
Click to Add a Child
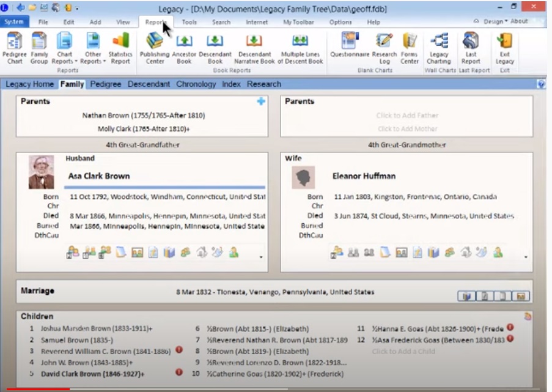403,351
